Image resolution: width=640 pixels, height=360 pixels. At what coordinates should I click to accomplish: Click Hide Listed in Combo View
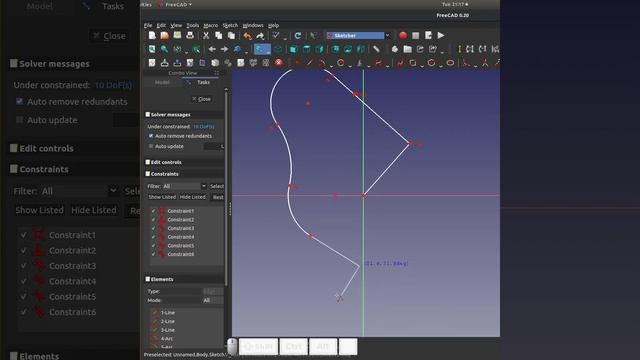193,197
